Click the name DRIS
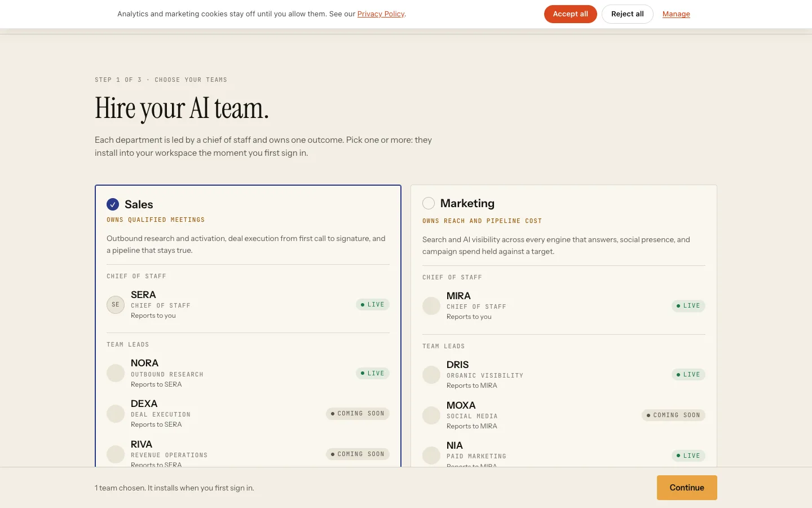The image size is (812, 508). click(x=457, y=365)
